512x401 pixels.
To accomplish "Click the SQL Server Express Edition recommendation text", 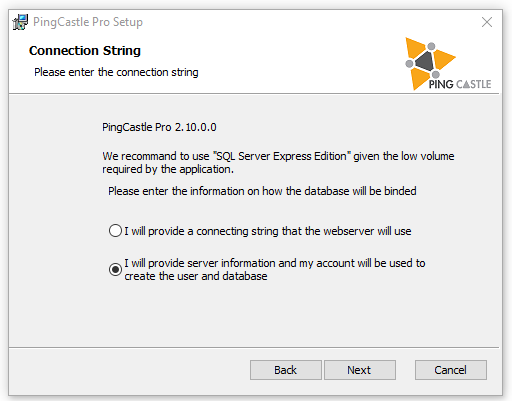I will click(x=278, y=162).
